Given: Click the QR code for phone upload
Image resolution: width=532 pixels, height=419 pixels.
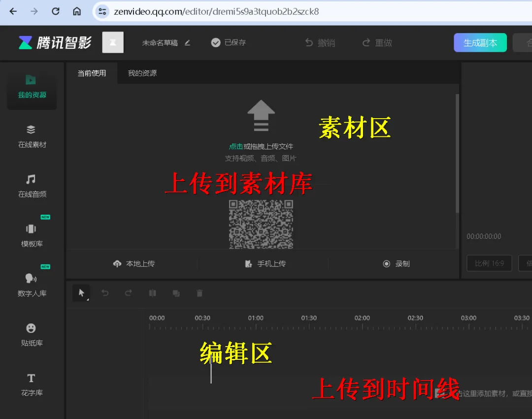Looking at the screenshot, I should pyautogui.click(x=261, y=225).
